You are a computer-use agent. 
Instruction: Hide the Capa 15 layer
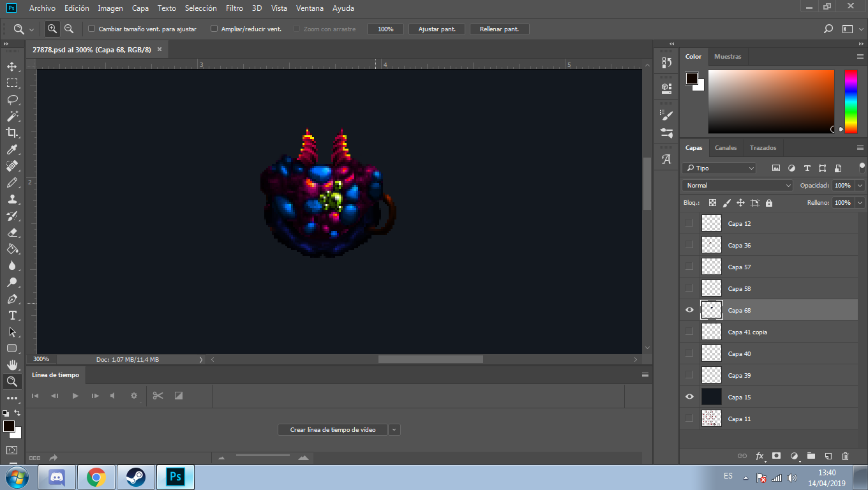[x=689, y=397]
